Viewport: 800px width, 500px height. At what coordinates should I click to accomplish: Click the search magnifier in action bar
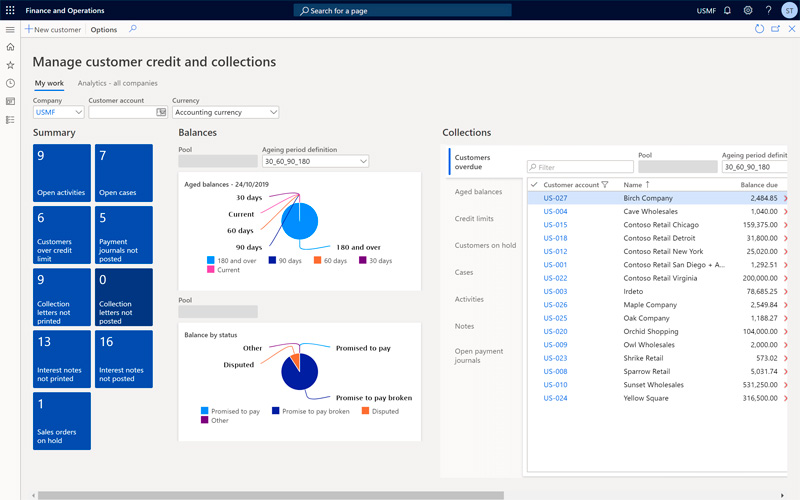tap(133, 29)
